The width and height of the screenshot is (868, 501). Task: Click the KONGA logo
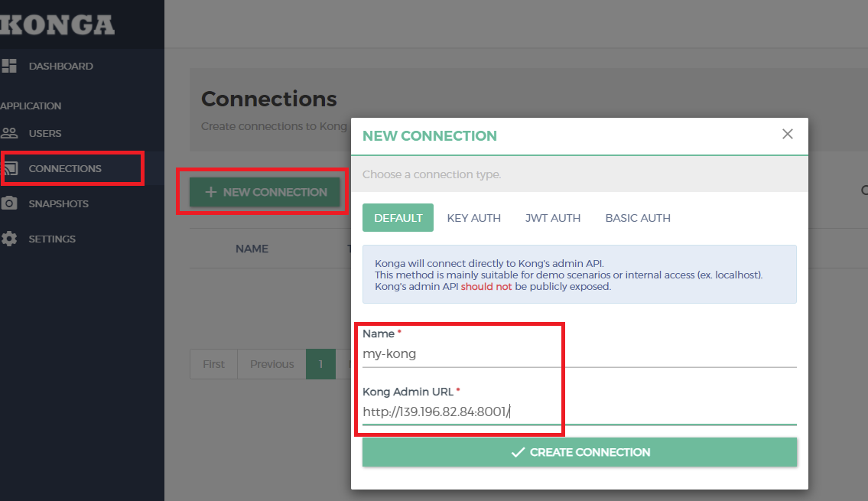(57, 25)
